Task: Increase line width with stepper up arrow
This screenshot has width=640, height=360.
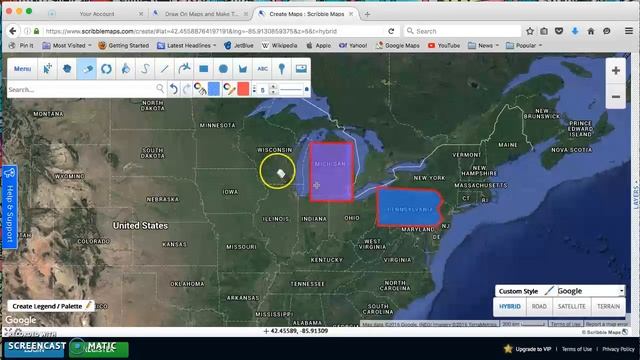Action: [x=273, y=87]
